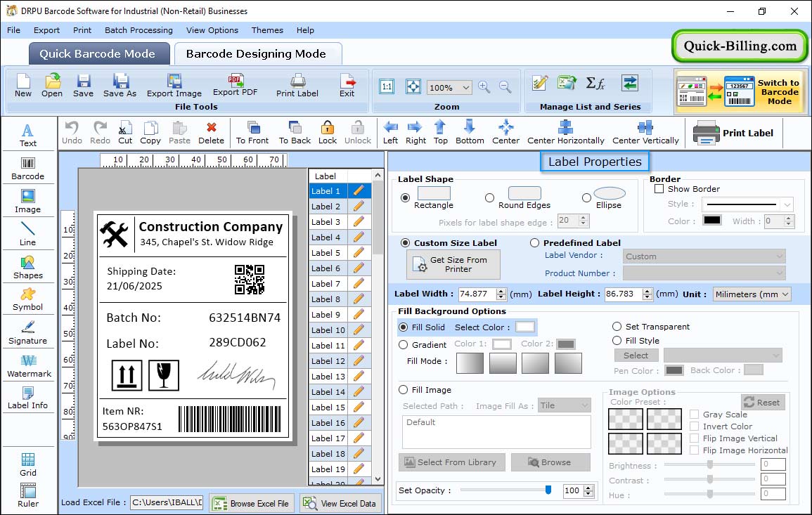Select the Symbol tool

click(x=28, y=300)
